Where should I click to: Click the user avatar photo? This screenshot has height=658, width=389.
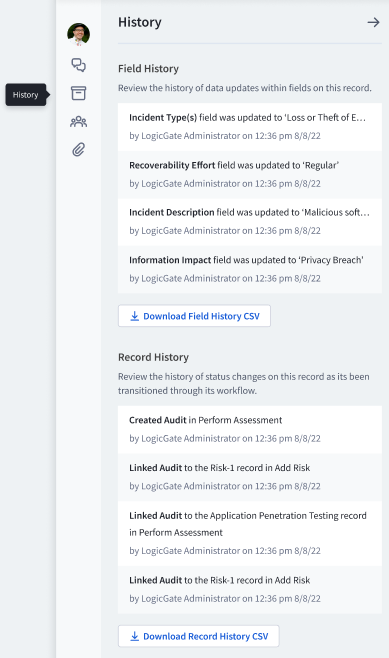[78, 34]
